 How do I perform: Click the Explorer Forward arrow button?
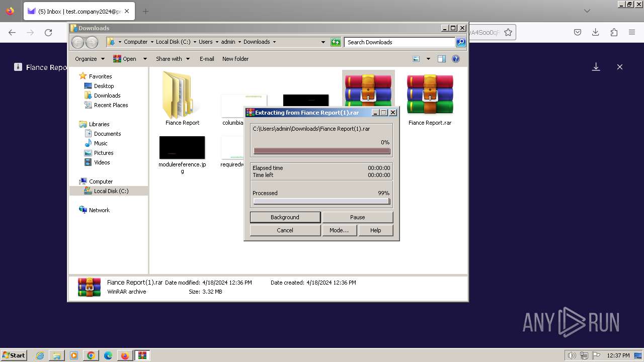pos(92,42)
